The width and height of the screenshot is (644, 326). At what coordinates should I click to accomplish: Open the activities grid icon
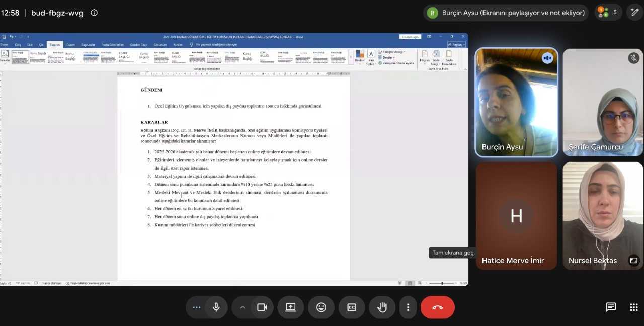634,307
